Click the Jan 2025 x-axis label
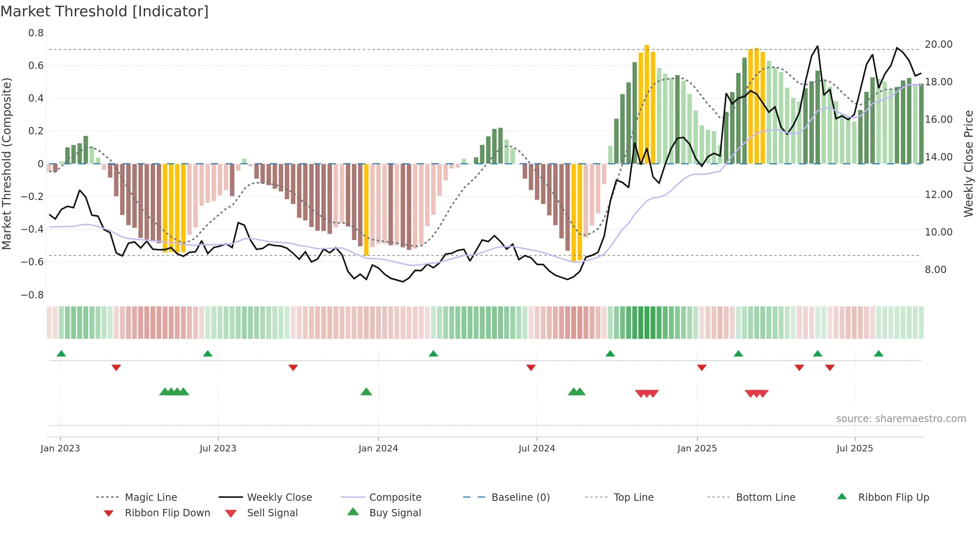The image size is (980, 551). [x=697, y=448]
